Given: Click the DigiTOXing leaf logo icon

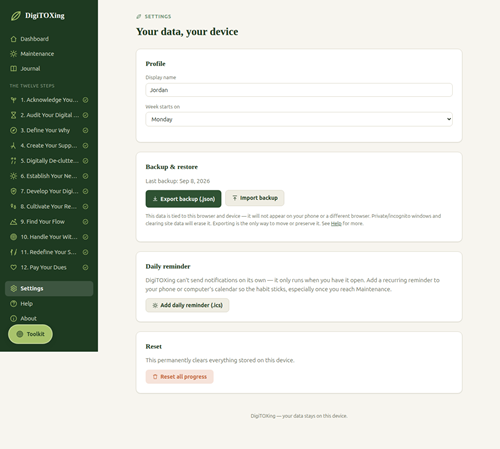Looking at the screenshot, I should 15,16.
